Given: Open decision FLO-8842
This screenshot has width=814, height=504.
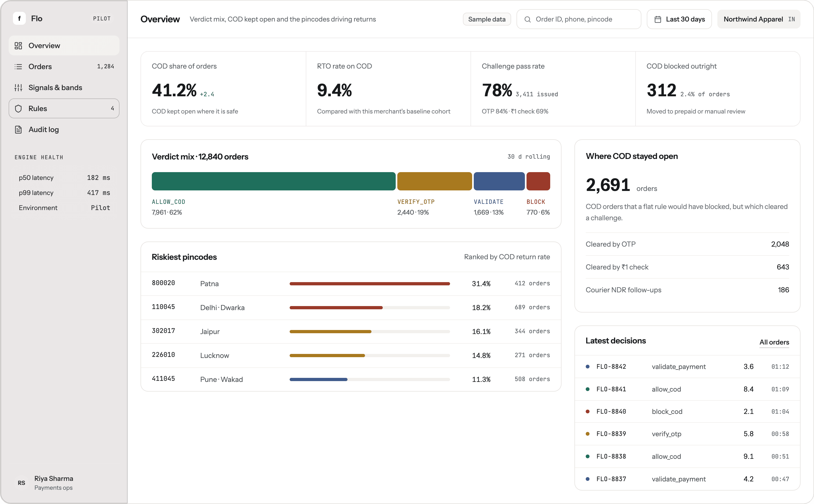Looking at the screenshot, I should [687, 367].
